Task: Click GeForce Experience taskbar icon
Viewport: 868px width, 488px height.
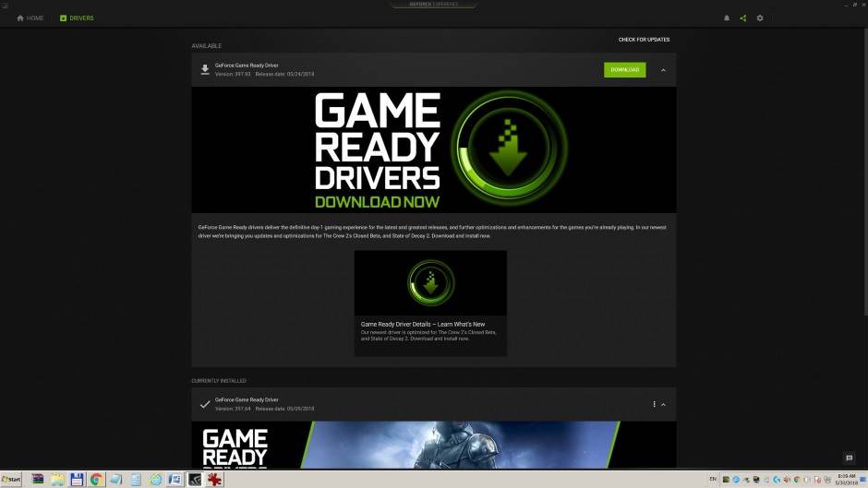Action: pos(195,479)
